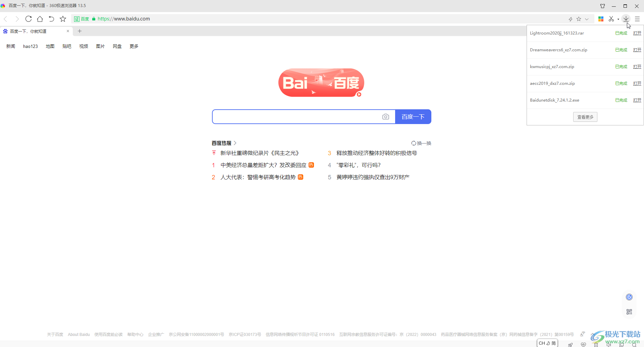Open the About Baidu footer link
Image resolution: width=644 pixels, height=347 pixels.
[x=79, y=335]
